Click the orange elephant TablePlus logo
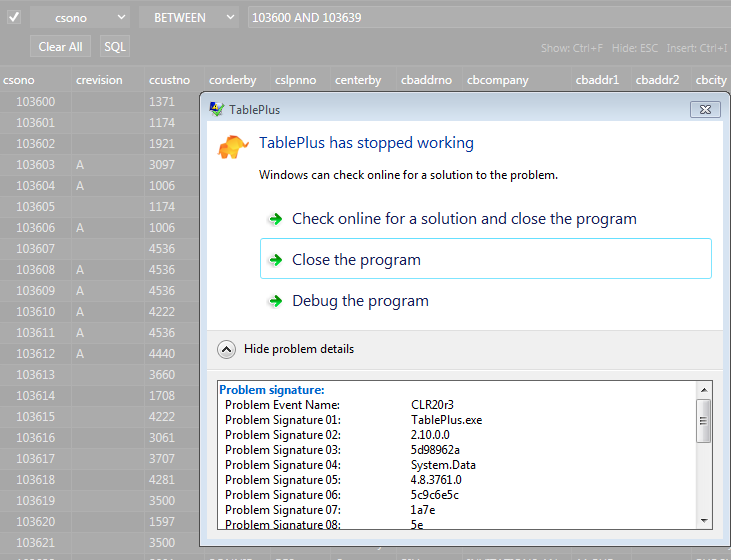 (x=233, y=146)
